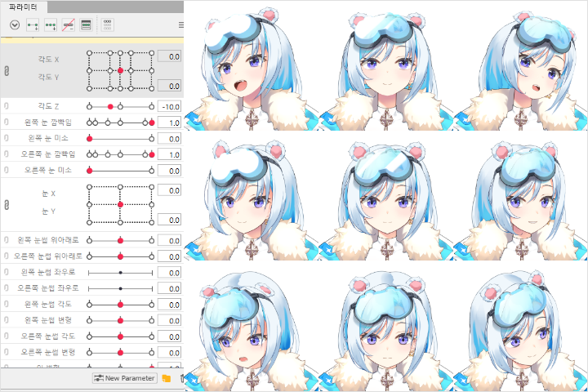This screenshot has width=588, height=392.
Task: Select the 오른쪽 눈썹 좌우로 parameter label
Action: coord(48,288)
